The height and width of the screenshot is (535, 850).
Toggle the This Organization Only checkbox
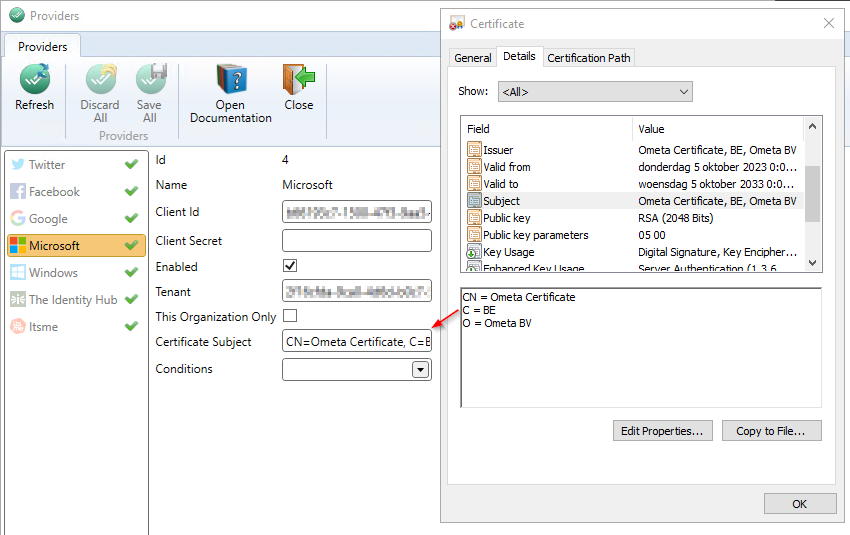click(x=290, y=315)
